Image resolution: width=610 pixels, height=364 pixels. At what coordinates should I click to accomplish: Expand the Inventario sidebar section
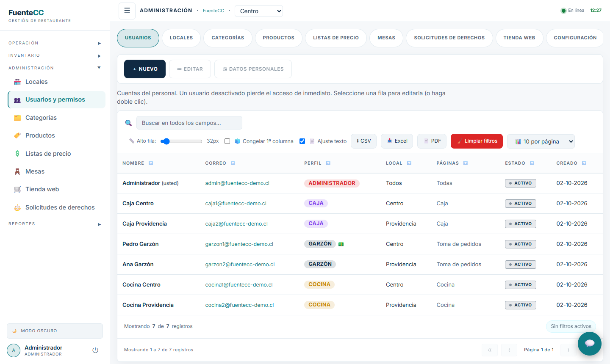pos(55,55)
